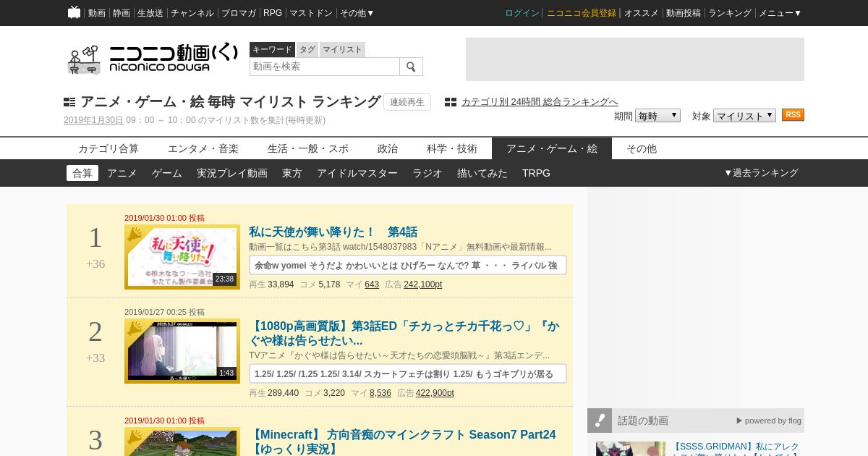Open 動画投稿 link
This screenshot has height=456, width=868.
pos(684,13)
